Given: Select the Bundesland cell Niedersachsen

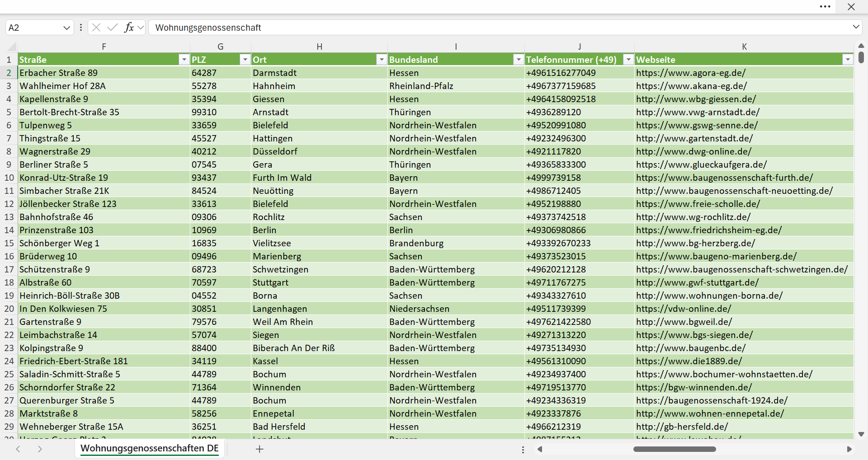Looking at the screenshot, I should point(456,309).
